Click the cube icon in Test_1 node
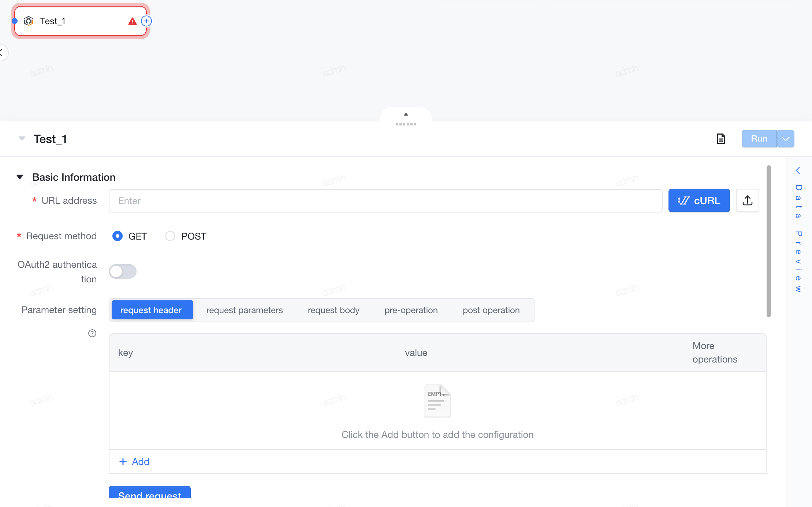 click(29, 21)
